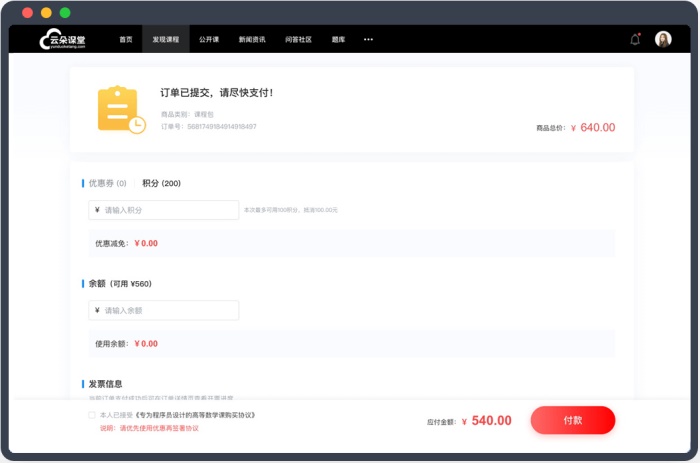Open the more menu ellipsis

368,39
